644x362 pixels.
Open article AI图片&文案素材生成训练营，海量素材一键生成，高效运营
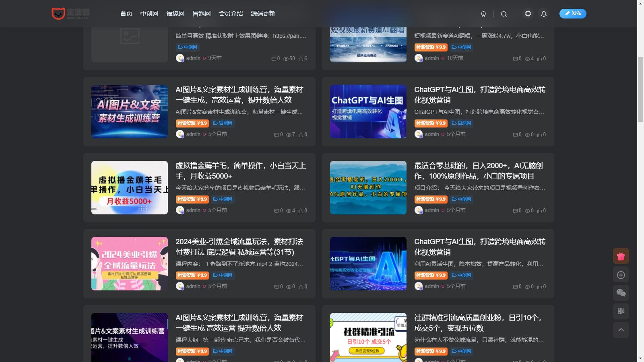(239, 95)
